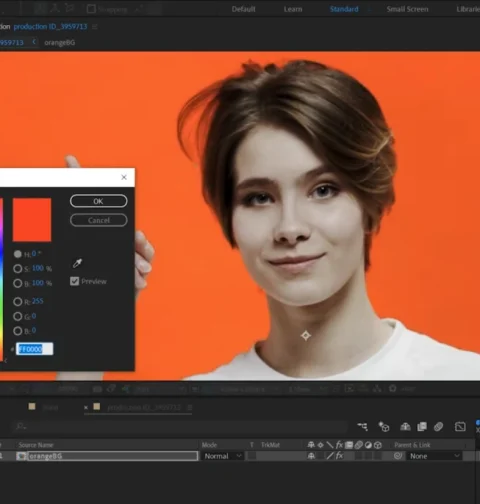Screen dimensions: 480x504
Task: Click the 3D layer column header icon
Action: pos(378,445)
